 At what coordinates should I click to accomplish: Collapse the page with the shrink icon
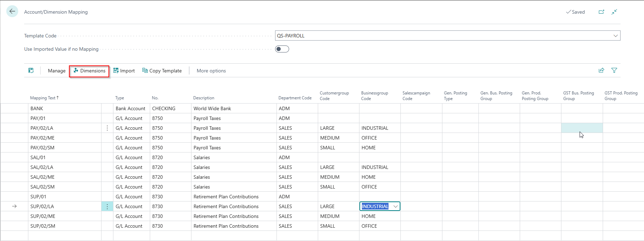click(614, 12)
